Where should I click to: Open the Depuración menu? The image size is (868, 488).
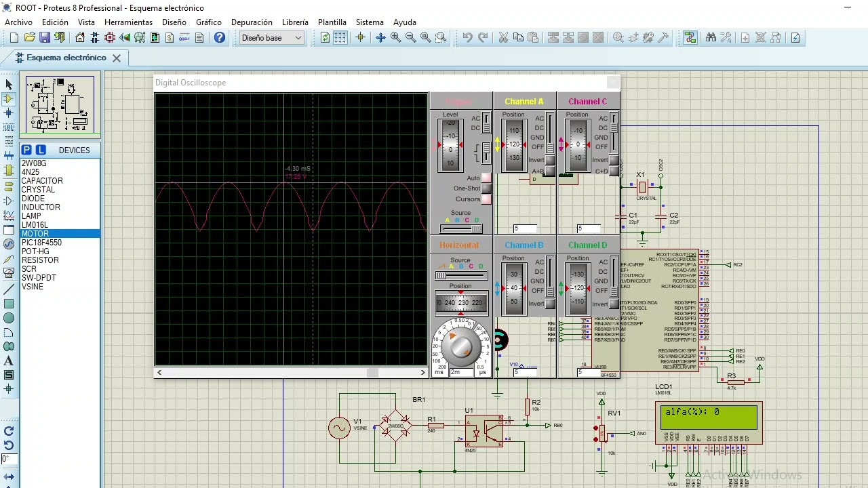252,22
